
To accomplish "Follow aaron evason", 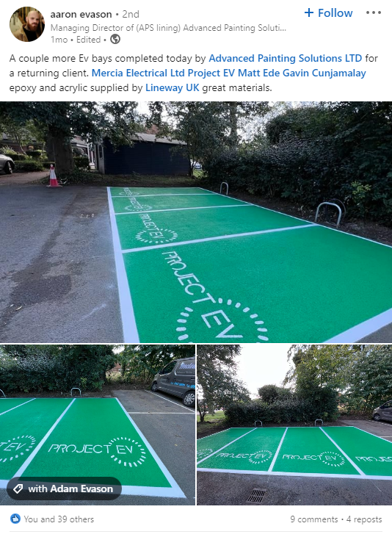I will click(x=328, y=13).
